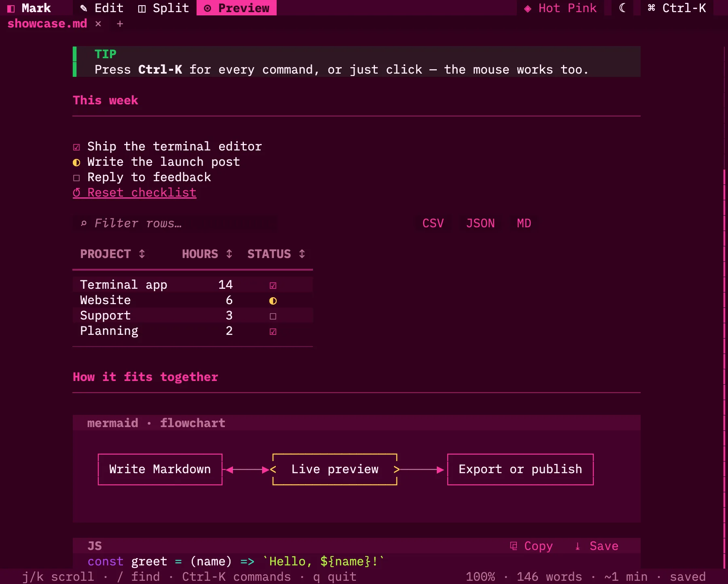Sort table by STATUS column
Viewport: 728px width, 584px height.
[277, 254]
